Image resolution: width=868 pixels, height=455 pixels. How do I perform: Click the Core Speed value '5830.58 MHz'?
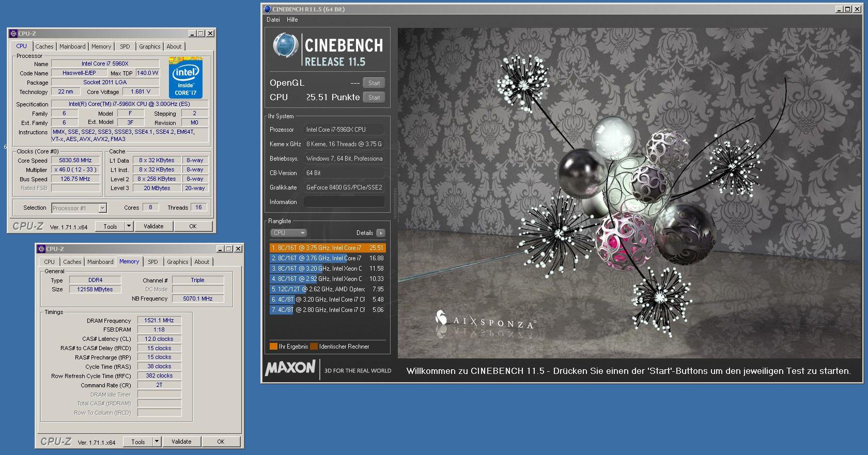(75, 161)
